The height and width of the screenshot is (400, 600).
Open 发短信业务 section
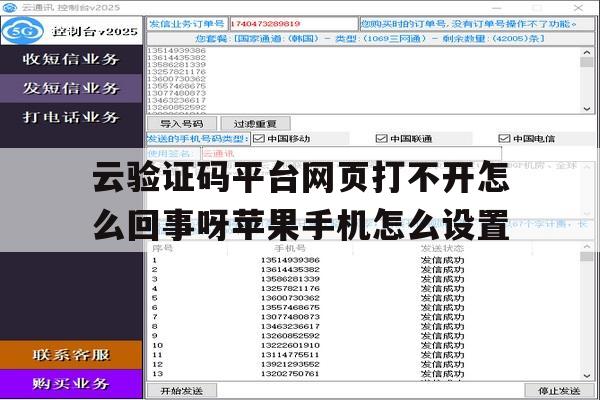71,88
